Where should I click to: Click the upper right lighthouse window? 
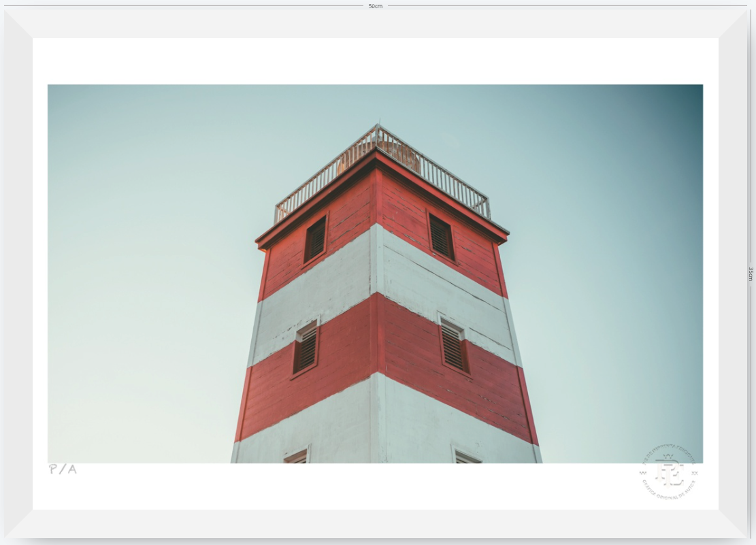(441, 237)
